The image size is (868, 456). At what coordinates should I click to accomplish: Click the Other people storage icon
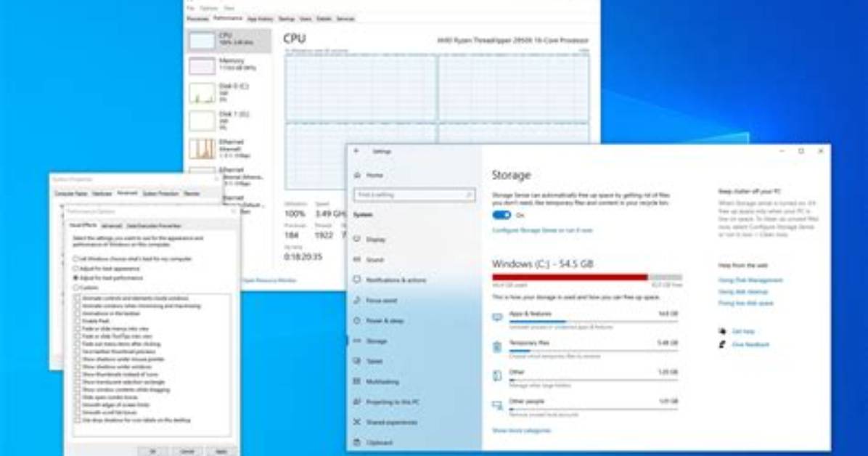click(x=497, y=406)
